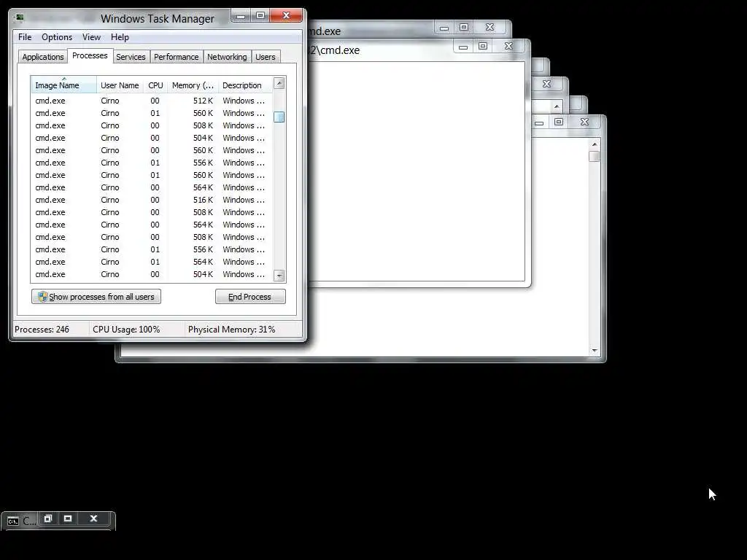This screenshot has width=747, height=560.
Task: Click Show processes from all users
Action: point(96,297)
